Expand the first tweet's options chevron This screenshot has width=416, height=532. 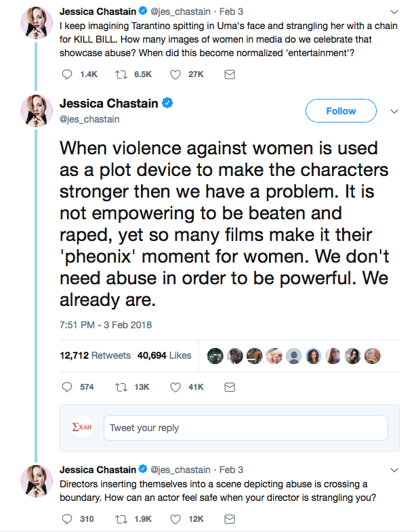click(x=395, y=12)
